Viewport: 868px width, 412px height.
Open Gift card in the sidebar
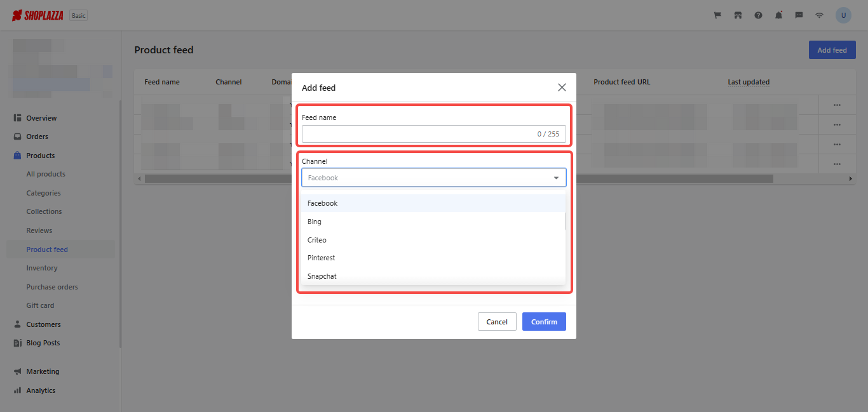tap(40, 305)
